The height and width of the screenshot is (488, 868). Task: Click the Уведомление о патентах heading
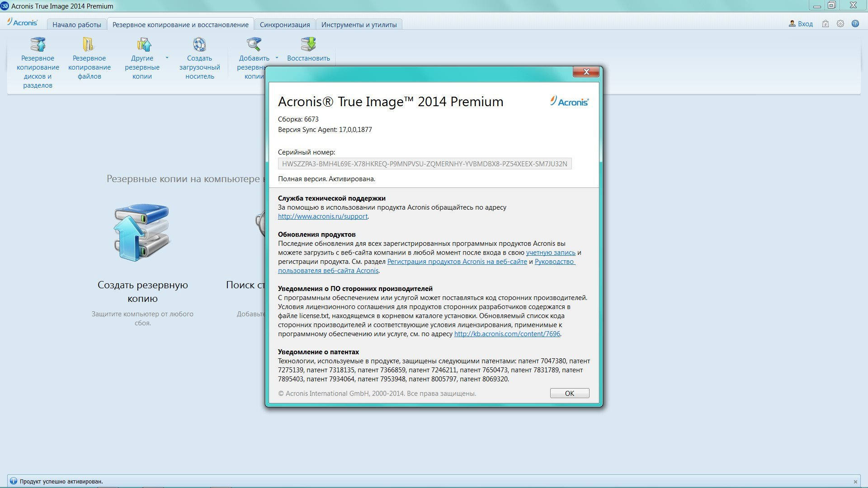click(x=319, y=352)
